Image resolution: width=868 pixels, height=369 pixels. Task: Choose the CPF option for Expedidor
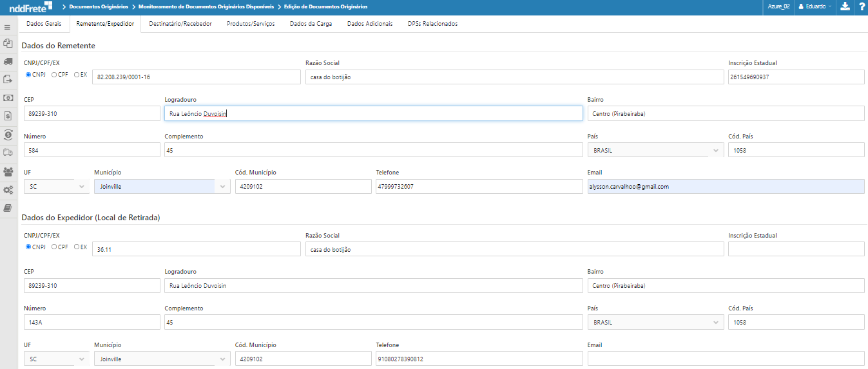point(54,247)
